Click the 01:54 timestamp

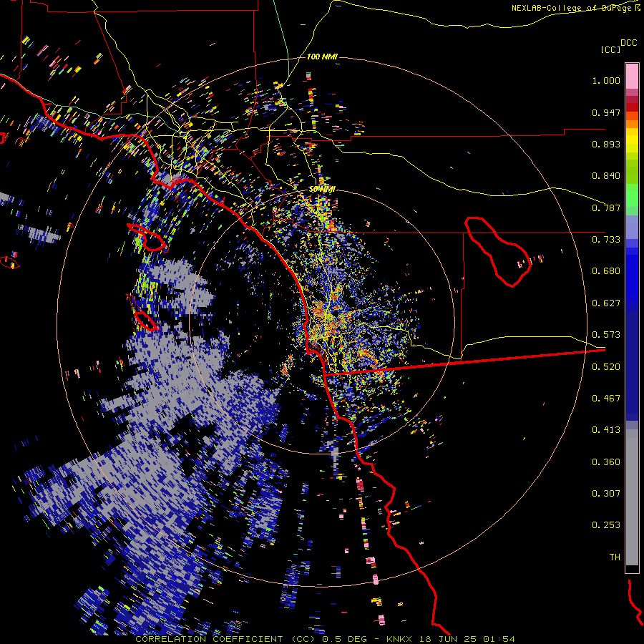point(499,639)
